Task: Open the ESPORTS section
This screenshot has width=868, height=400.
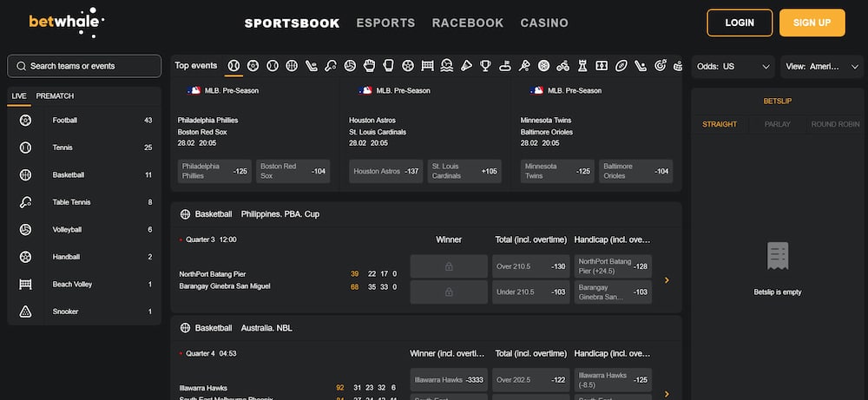Action: [386, 23]
